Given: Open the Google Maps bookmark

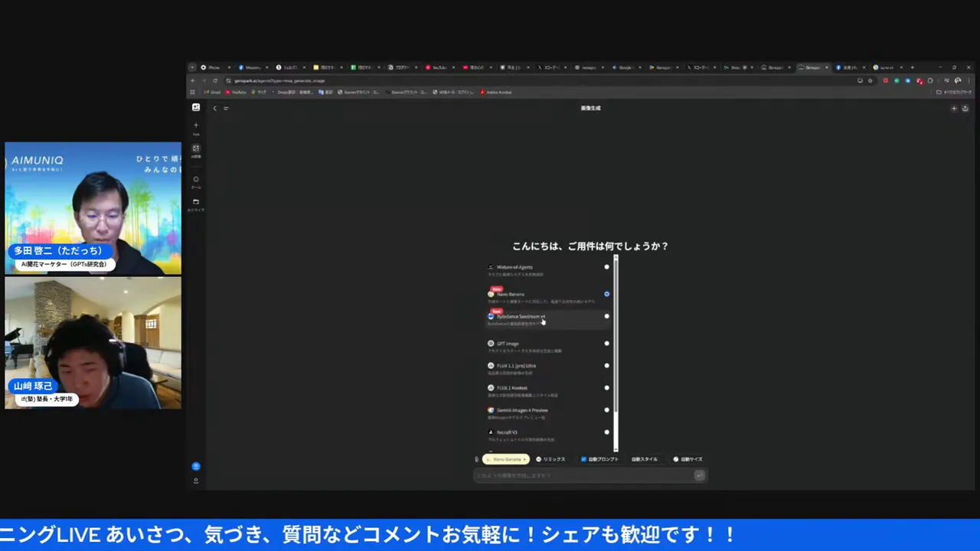Looking at the screenshot, I should click(259, 92).
